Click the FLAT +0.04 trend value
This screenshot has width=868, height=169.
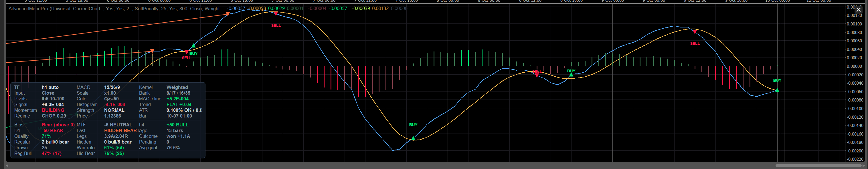pos(179,104)
